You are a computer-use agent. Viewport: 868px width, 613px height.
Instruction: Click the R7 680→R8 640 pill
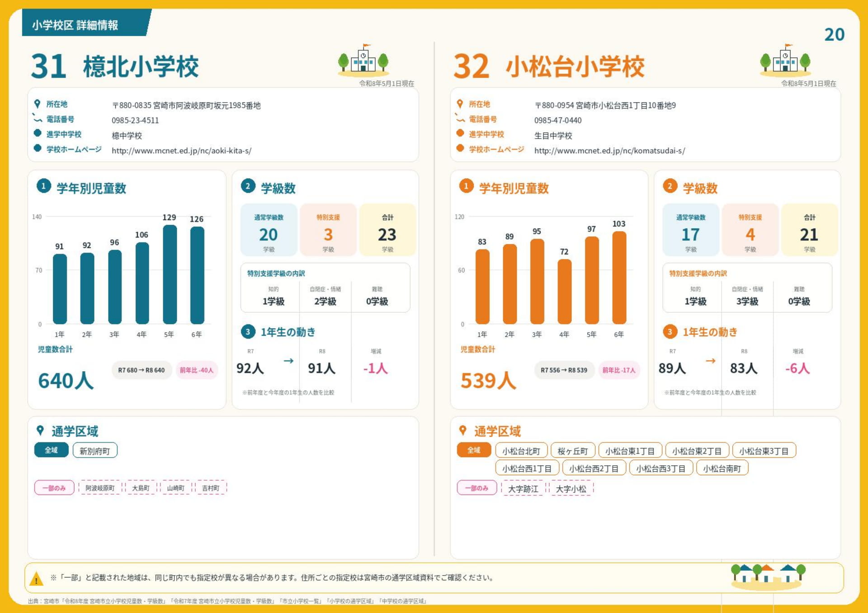pyautogui.click(x=142, y=370)
